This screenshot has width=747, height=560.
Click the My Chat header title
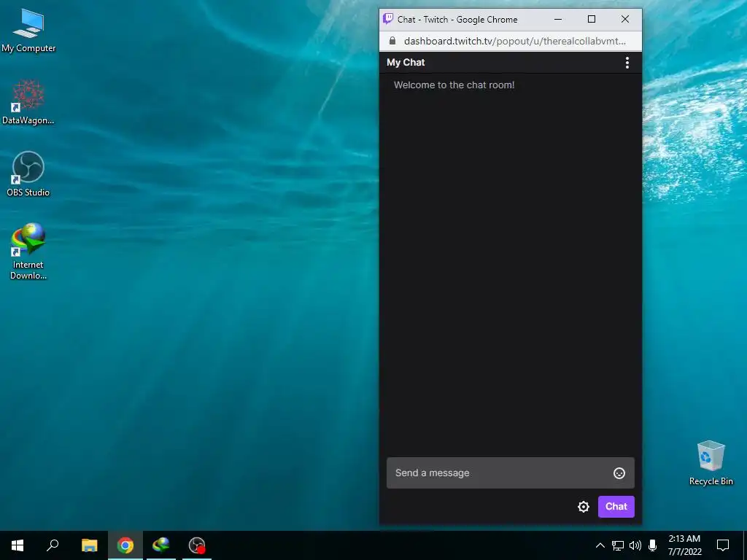[406, 63]
